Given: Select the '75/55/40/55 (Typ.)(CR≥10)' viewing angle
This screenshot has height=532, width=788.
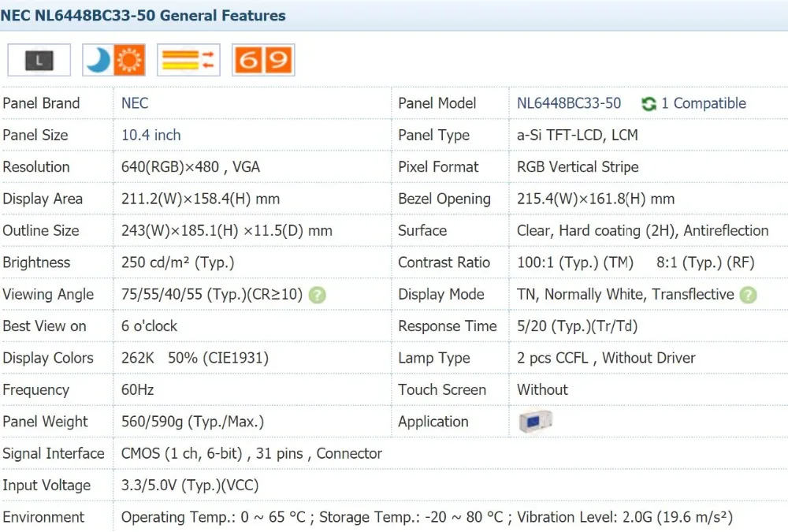Looking at the screenshot, I should point(212,294).
